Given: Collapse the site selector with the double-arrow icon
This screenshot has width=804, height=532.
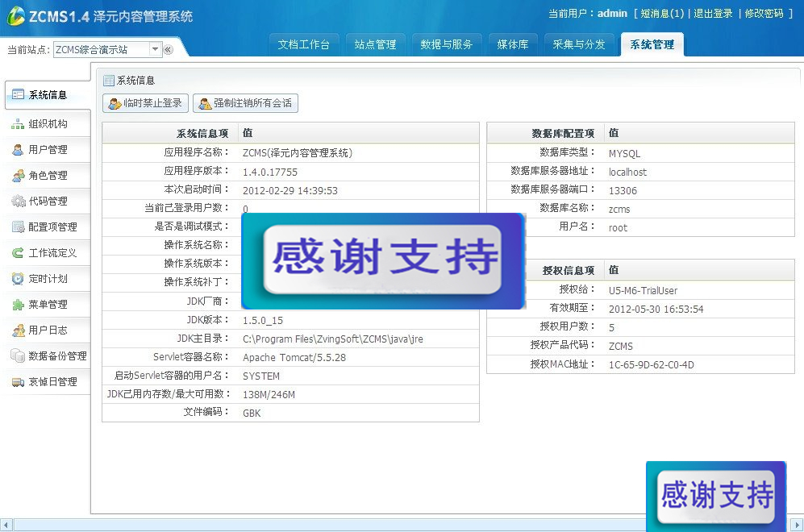Looking at the screenshot, I should (x=169, y=50).
